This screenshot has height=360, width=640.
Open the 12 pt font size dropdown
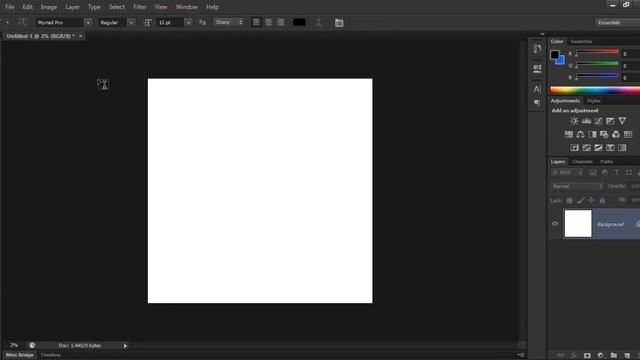[x=188, y=22]
